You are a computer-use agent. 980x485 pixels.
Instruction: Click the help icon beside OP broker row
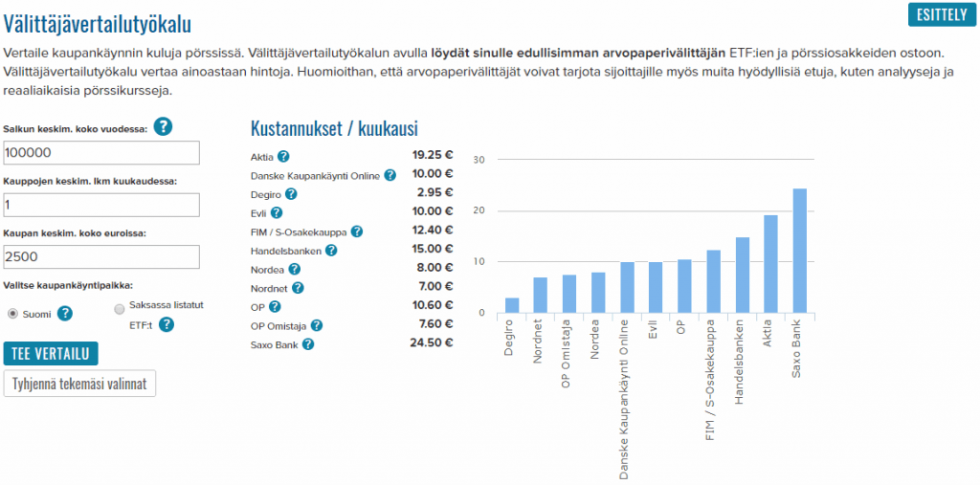[x=275, y=307]
